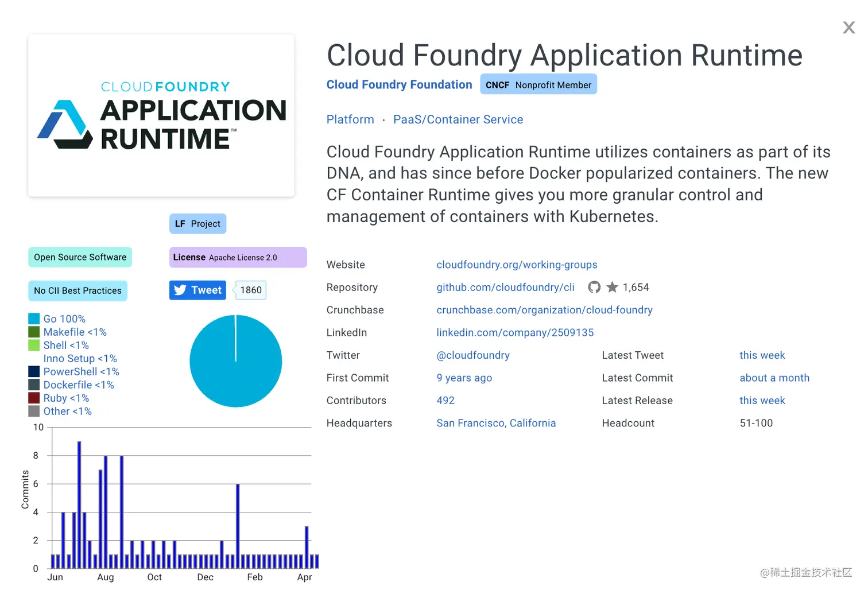This screenshot has height=594, width=868.
Task: Open the linkedin.com/company/2509135 link
Action: coord(515,332)
